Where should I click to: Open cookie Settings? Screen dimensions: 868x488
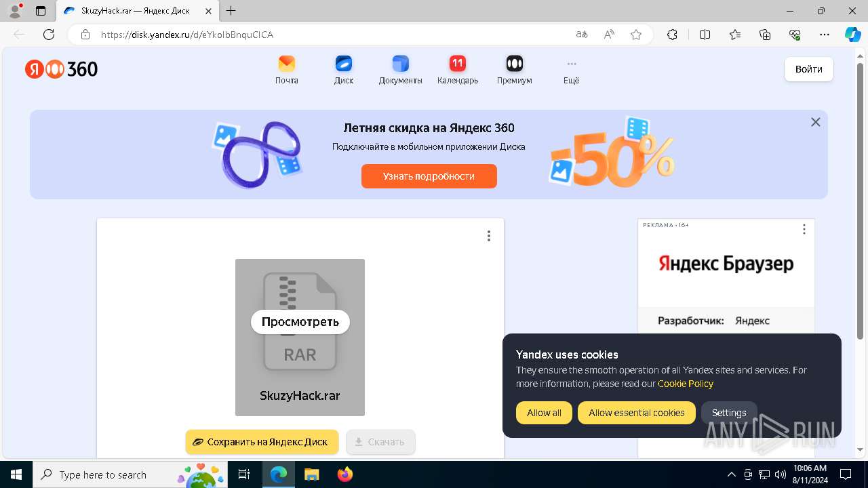click(729, 413)
